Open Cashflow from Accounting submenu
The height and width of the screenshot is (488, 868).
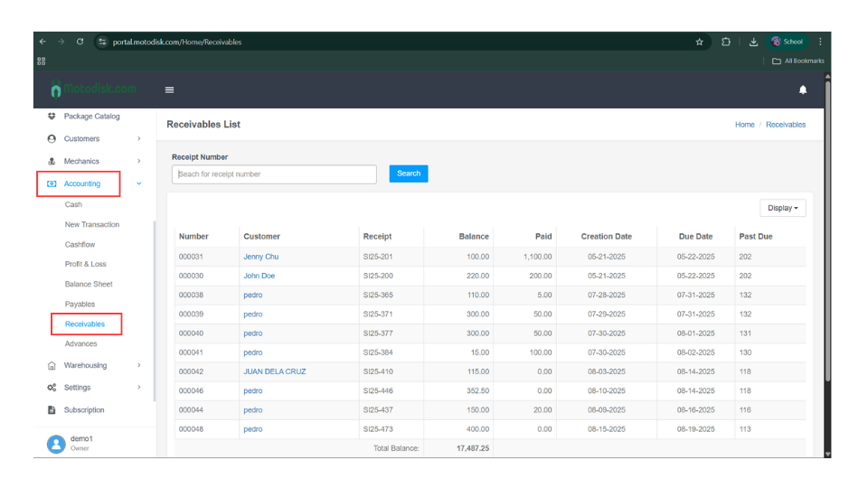pyautogui.click(x=80, y=245)
